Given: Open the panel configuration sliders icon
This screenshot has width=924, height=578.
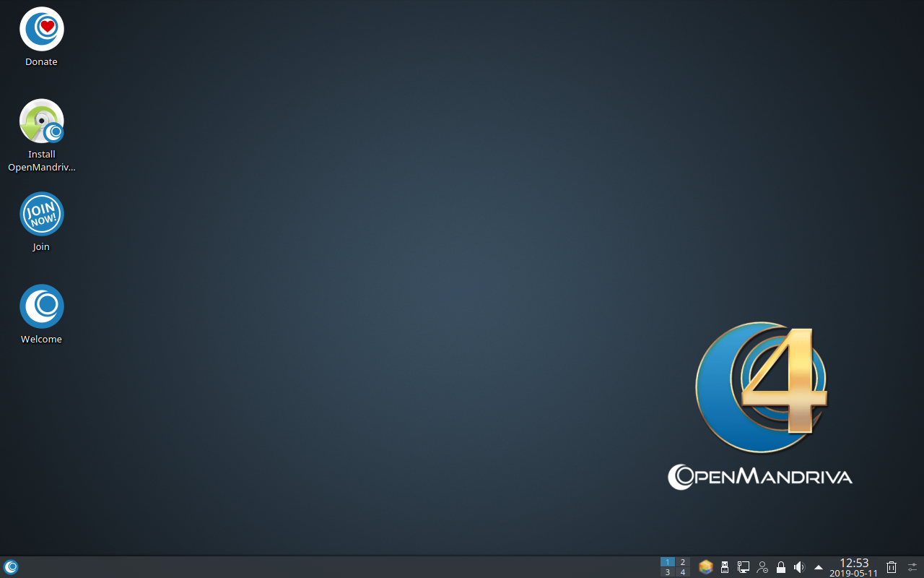Looking at the screenshot, I should 912,567.
